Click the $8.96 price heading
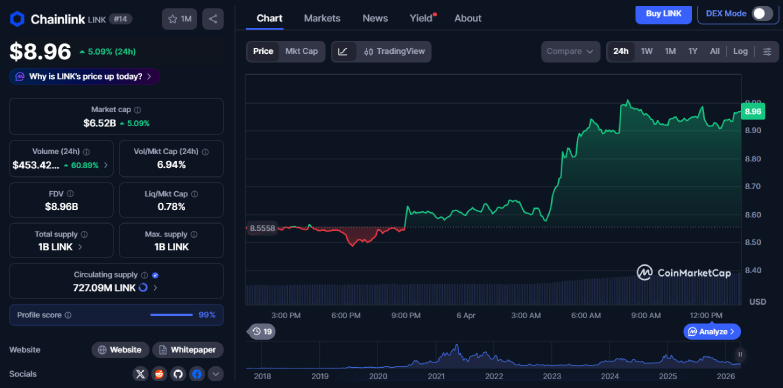 (x=40, y=52)
